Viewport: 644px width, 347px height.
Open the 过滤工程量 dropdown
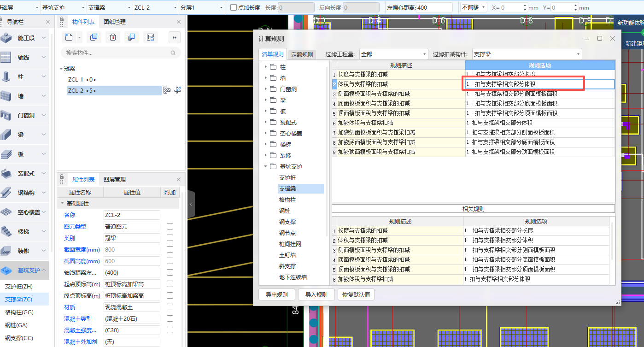tap(393, 54)
